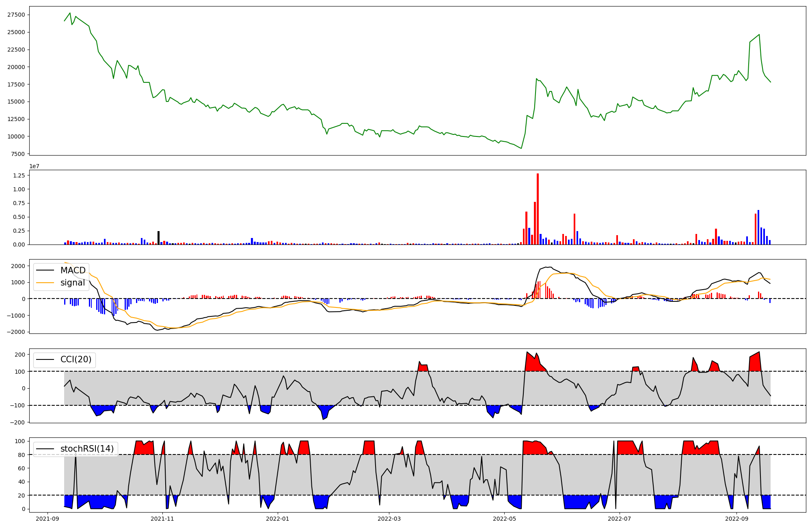The image size is (812, 528).
Task: Click the 2022-01 x-axis date label
Action: click(278, 519)
